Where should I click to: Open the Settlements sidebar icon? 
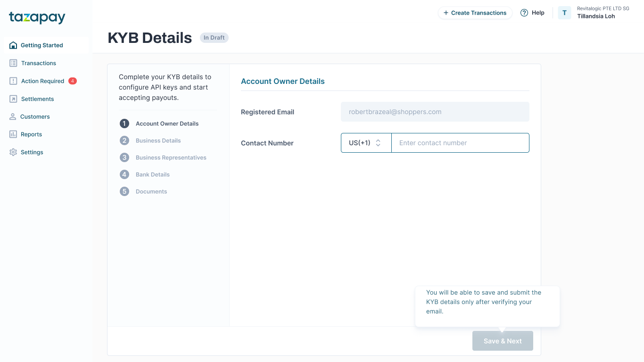click(12, 99)
